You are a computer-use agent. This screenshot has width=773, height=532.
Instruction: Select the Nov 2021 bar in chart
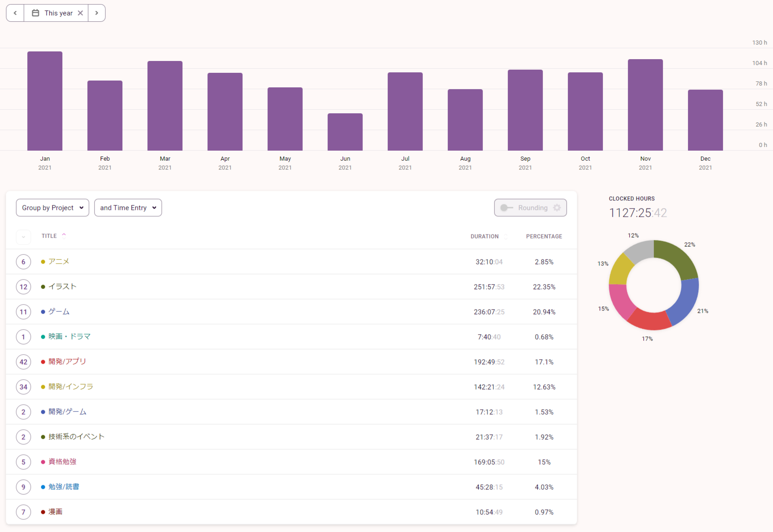pyautogui.click(x=645, y=105)
